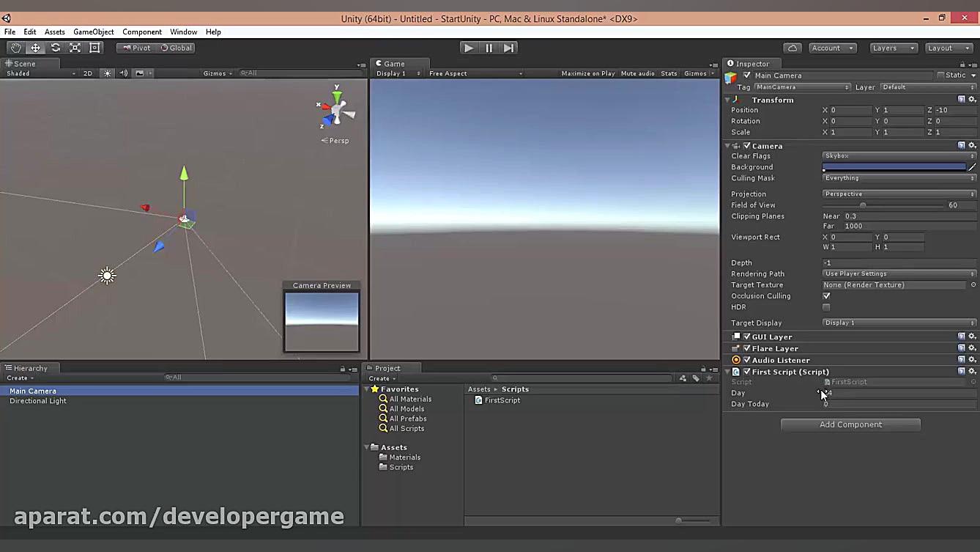980x552 pixels.
Task: Click the Play button
Action: [x=469, y=48]
